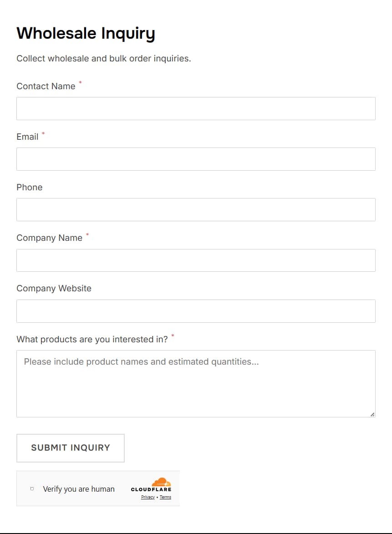Click the red asterisk beside Email

pos(43,133)
